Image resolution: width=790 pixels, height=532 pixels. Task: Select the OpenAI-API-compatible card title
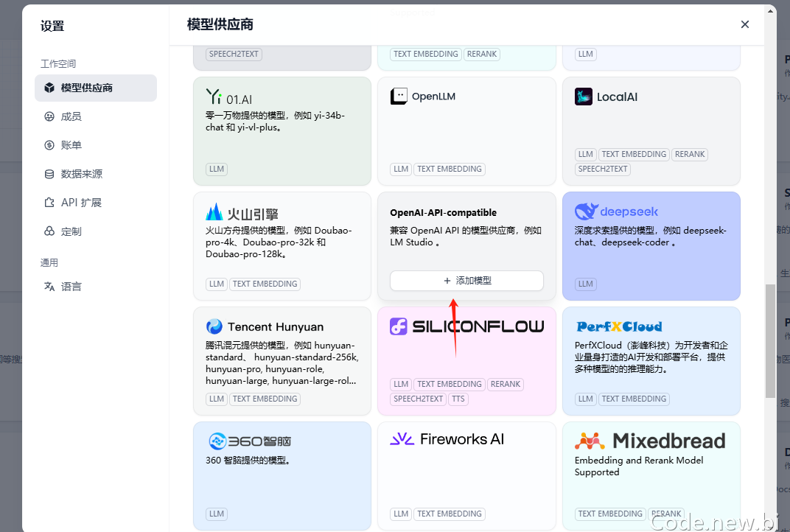point(444,213)
